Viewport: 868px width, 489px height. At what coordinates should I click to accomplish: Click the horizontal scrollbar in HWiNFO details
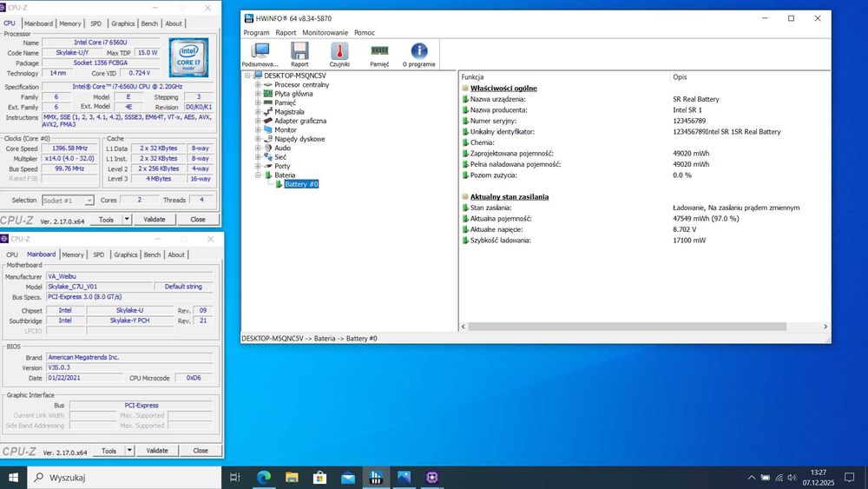pos(628,327)
